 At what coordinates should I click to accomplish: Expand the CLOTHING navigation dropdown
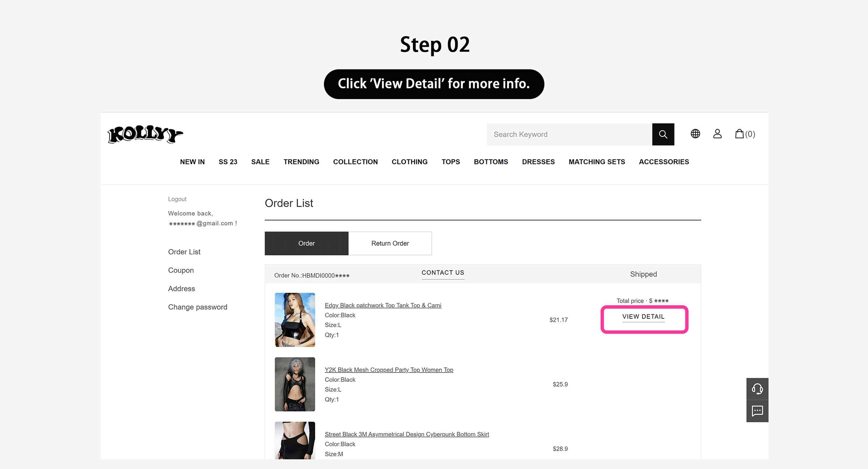coord(409,162)
